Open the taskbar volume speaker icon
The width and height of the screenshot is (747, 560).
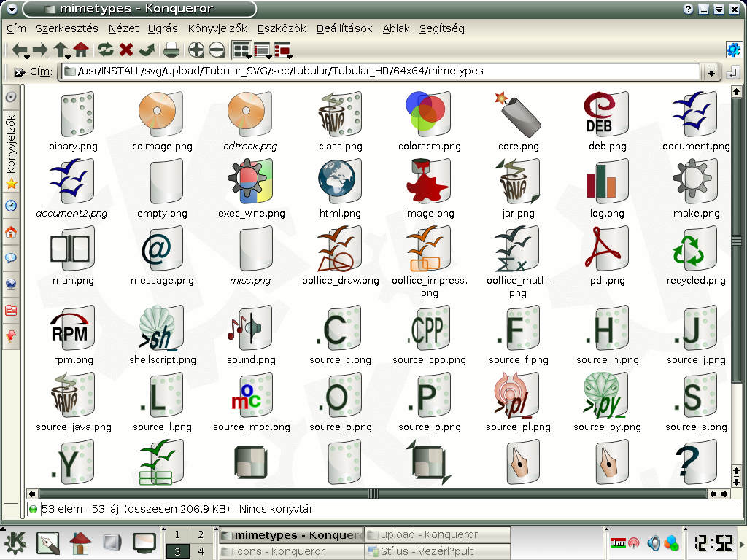[x=654, y=542]
